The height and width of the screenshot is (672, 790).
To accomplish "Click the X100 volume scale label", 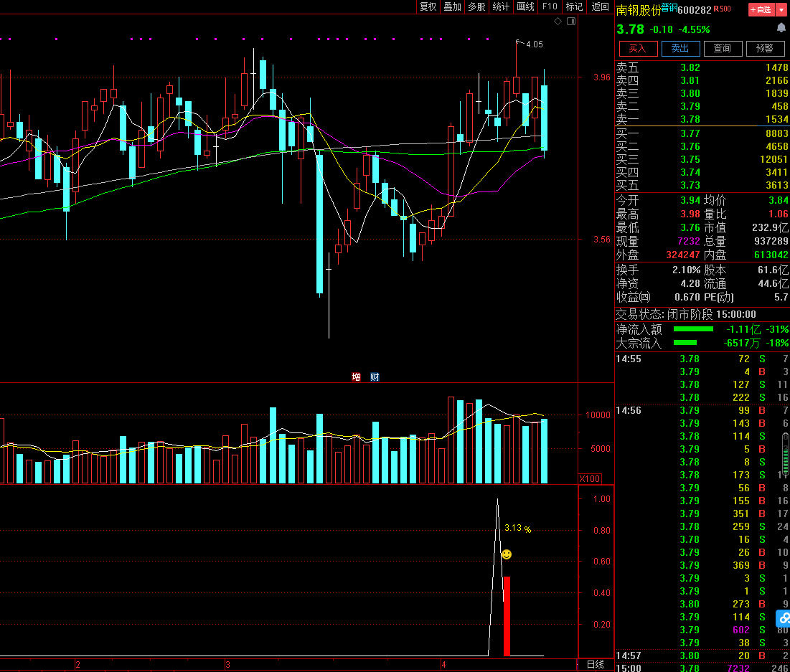I will (590, 478).
